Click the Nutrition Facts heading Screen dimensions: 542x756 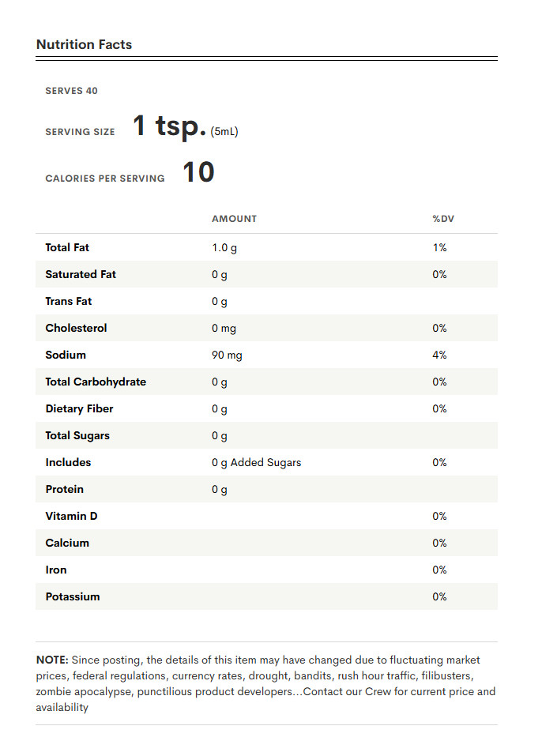click(x=84, y=44)
